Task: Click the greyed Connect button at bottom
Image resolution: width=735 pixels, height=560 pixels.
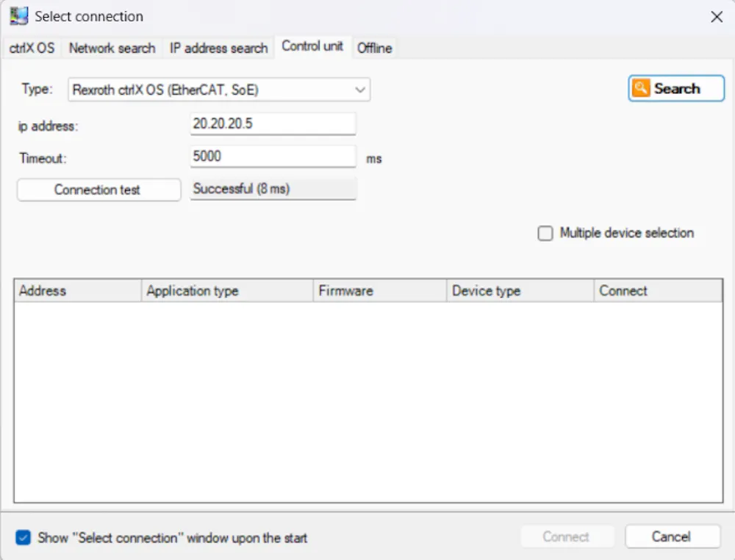Action: 567,536
